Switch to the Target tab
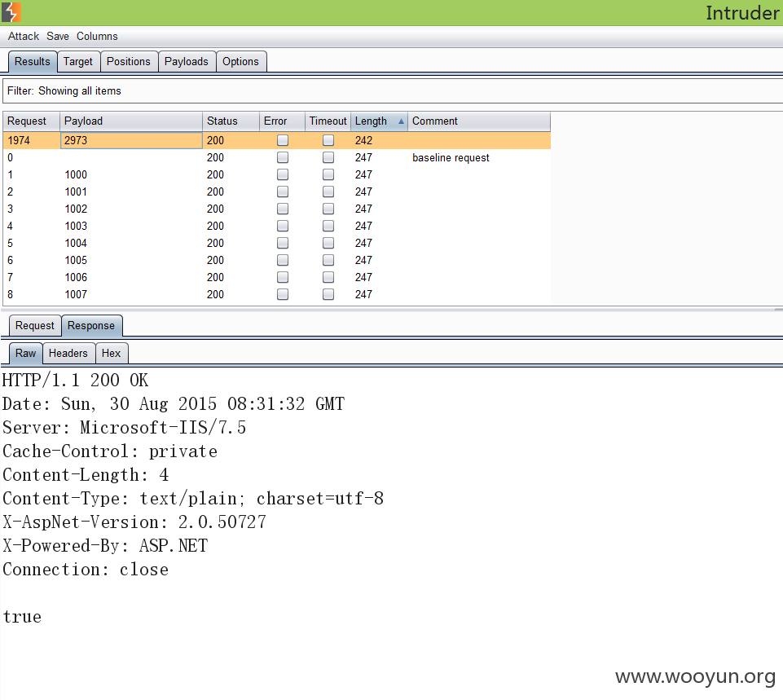 coord(78,61)
